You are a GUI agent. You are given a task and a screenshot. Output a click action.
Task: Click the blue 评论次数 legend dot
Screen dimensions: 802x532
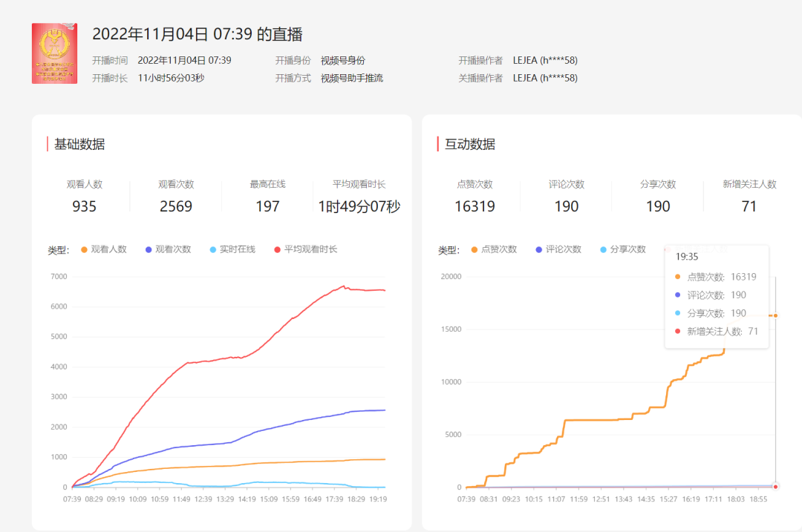[538, 249]
